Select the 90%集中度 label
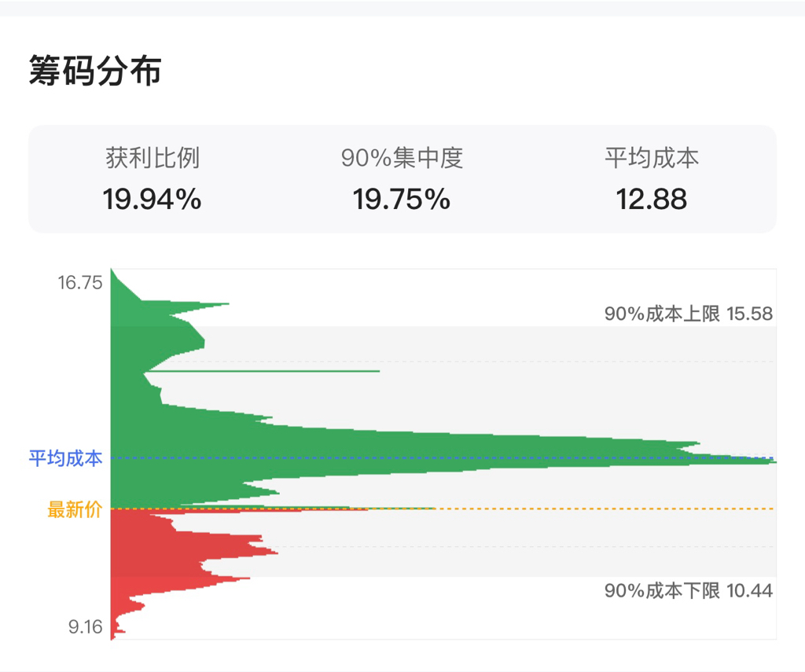This screenshot has height=672, width=805. [x=402, y=159]
